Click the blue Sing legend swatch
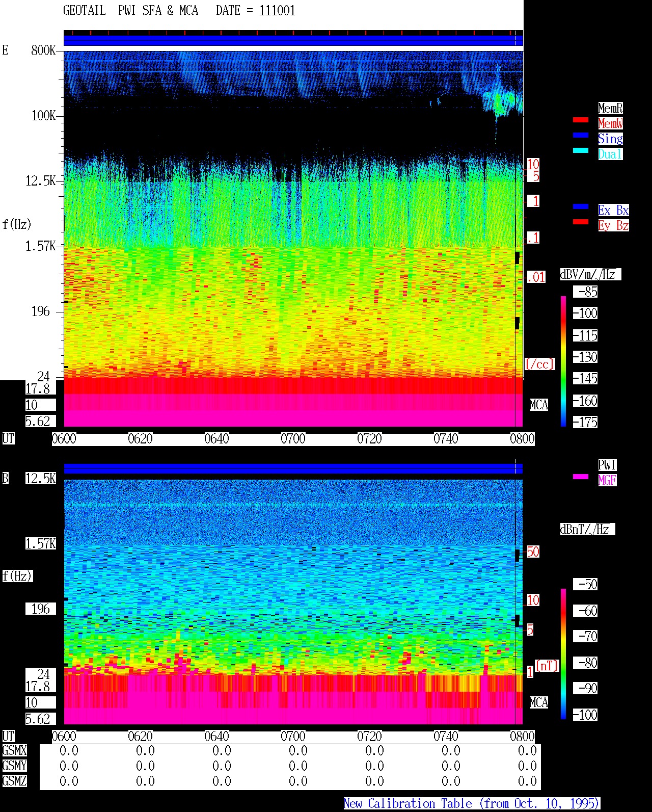This screenshot has width=652, height=812. coord(580,136)
